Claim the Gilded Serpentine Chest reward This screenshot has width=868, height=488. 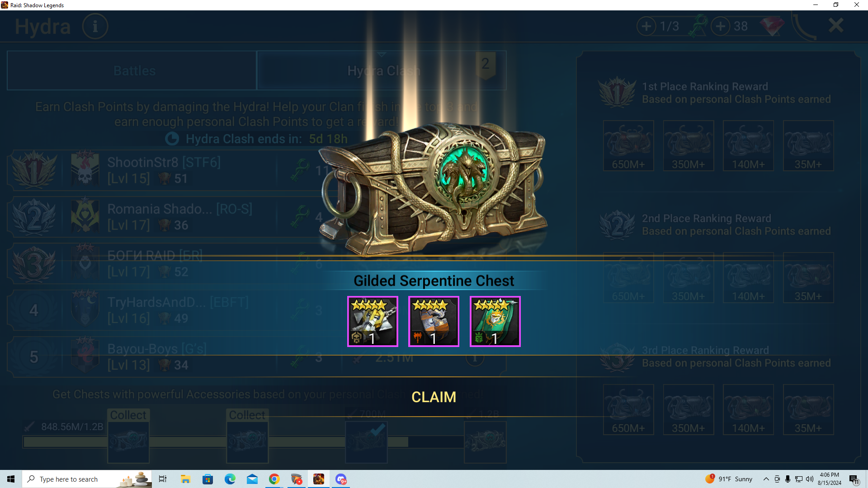tap(434, 397)
